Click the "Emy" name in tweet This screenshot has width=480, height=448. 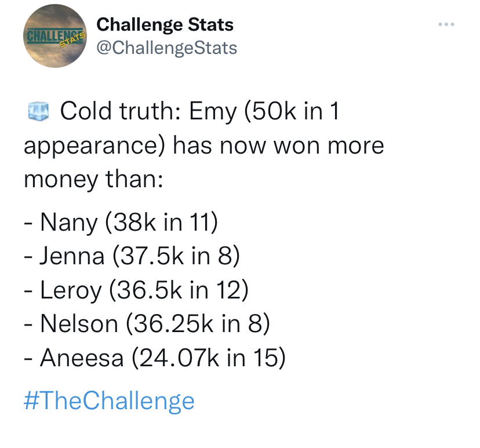(x=213, y=112)
